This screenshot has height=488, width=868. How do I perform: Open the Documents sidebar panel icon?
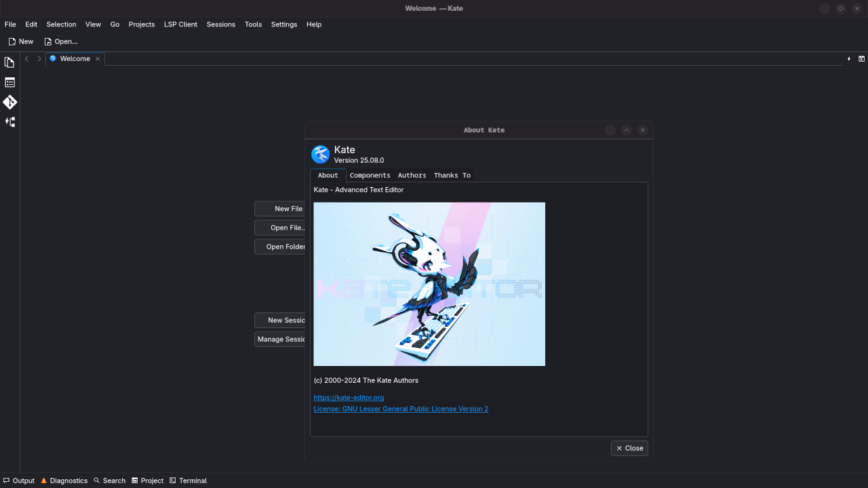(9, 62)
